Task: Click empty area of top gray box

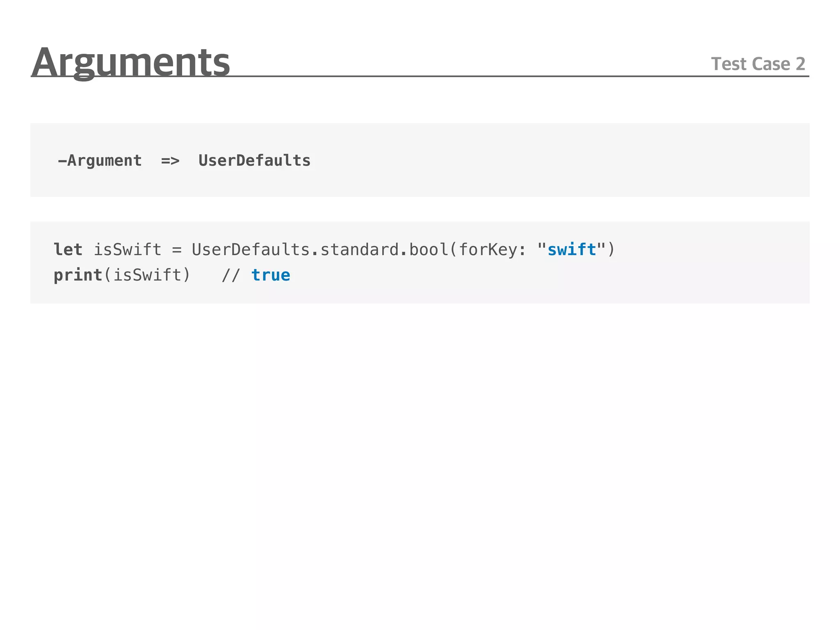Action: pos(574,160)
